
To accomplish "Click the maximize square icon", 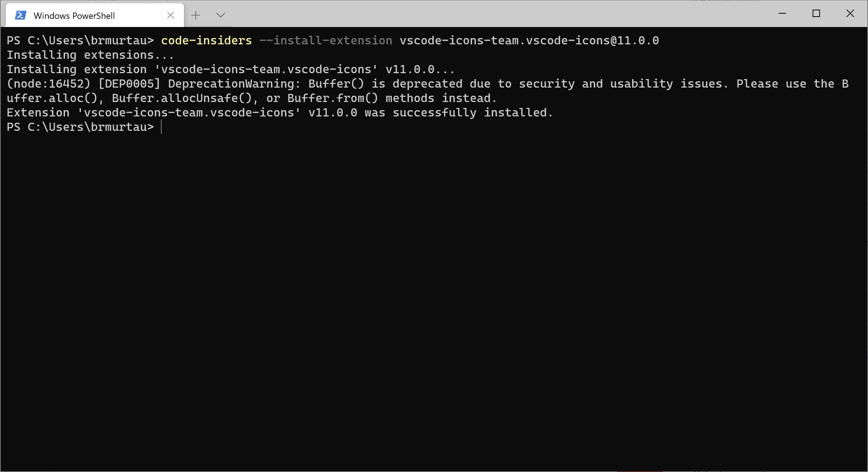I will click(816, 13).
